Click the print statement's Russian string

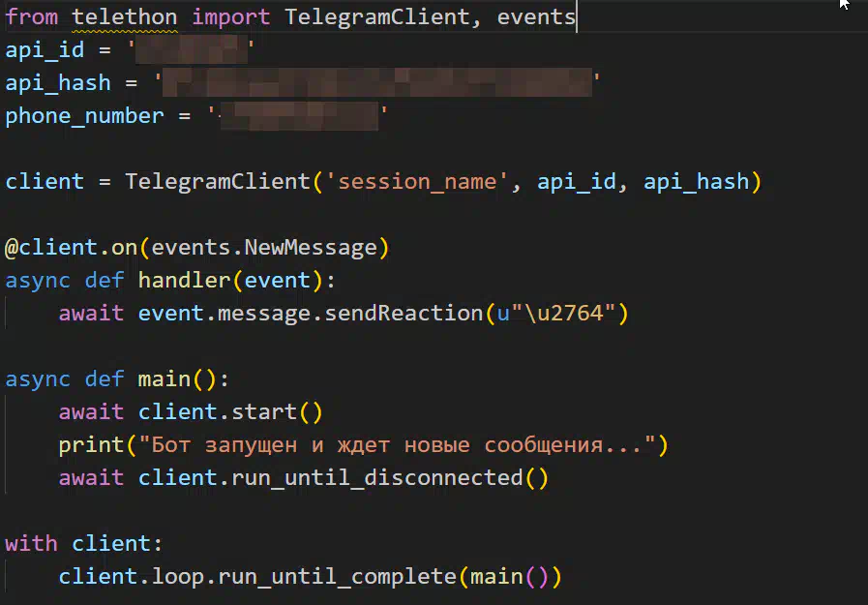[x=397, y=445]
